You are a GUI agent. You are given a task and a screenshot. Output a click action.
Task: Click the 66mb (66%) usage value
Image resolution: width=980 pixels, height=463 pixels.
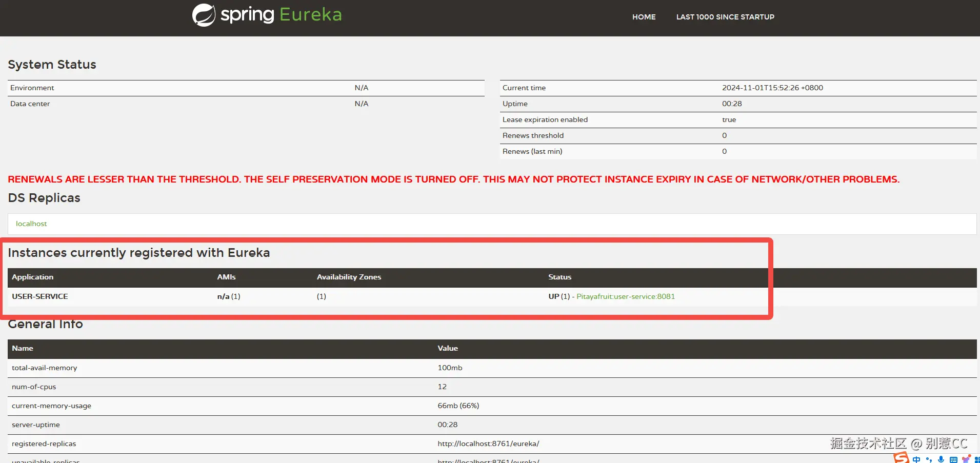(x=458, y=406)
